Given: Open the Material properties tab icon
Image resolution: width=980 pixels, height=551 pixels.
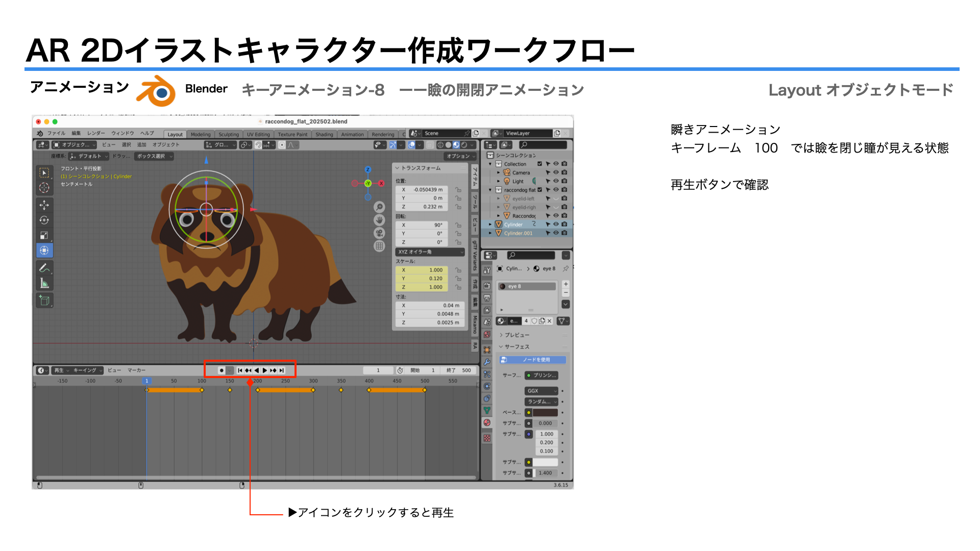Looking at the screenshot, I should [487, 422].
